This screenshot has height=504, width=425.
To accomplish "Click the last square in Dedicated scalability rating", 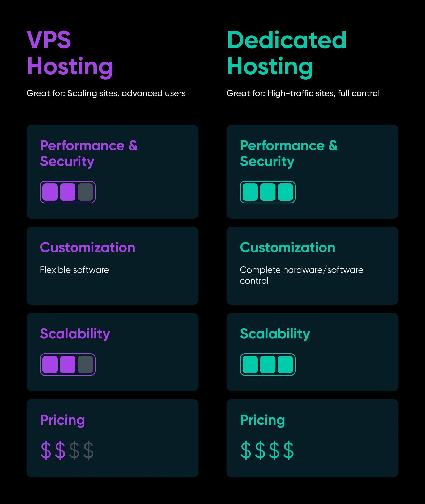I will [x=286, y=364].
